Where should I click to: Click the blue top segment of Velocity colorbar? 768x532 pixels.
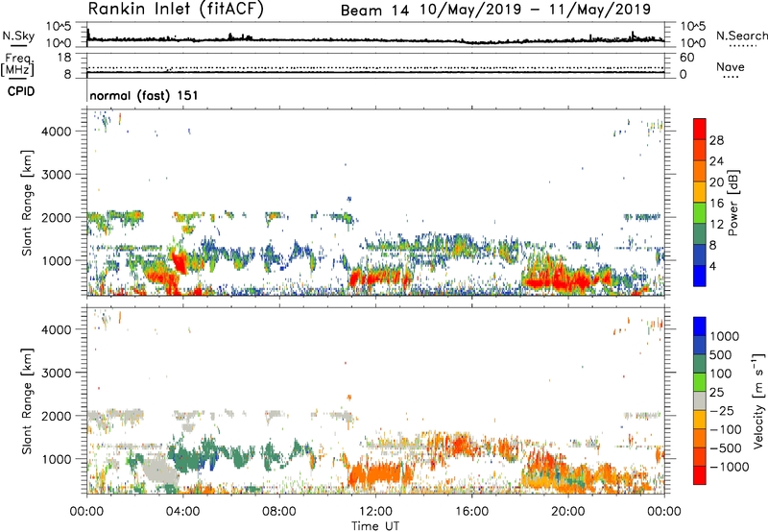(x=700, y=326)
